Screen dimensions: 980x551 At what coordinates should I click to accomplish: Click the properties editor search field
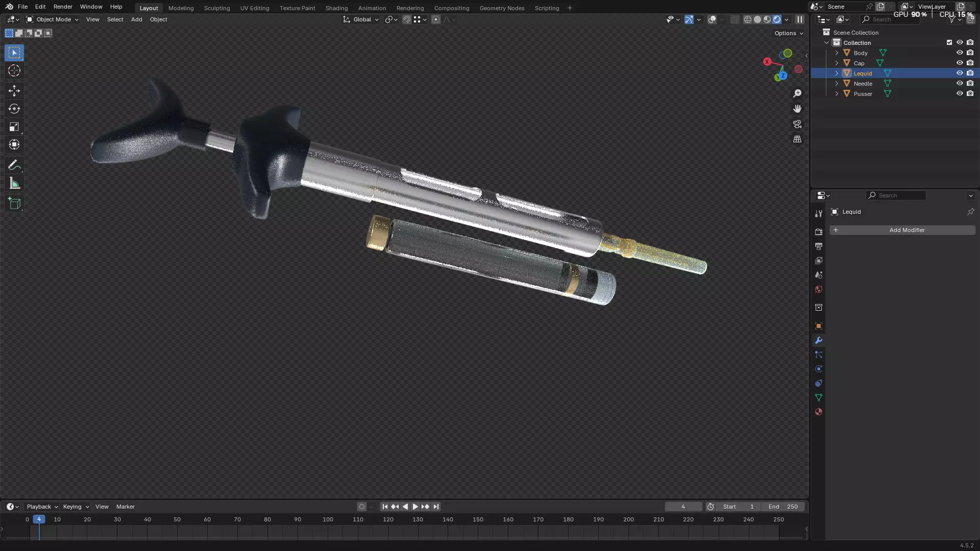(x=896, y=195)
